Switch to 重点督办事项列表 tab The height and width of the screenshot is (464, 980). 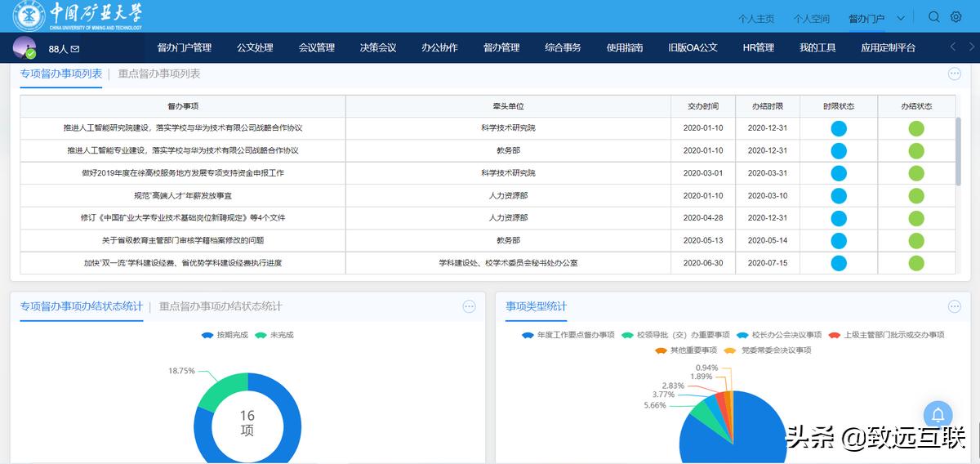[159, 74]
